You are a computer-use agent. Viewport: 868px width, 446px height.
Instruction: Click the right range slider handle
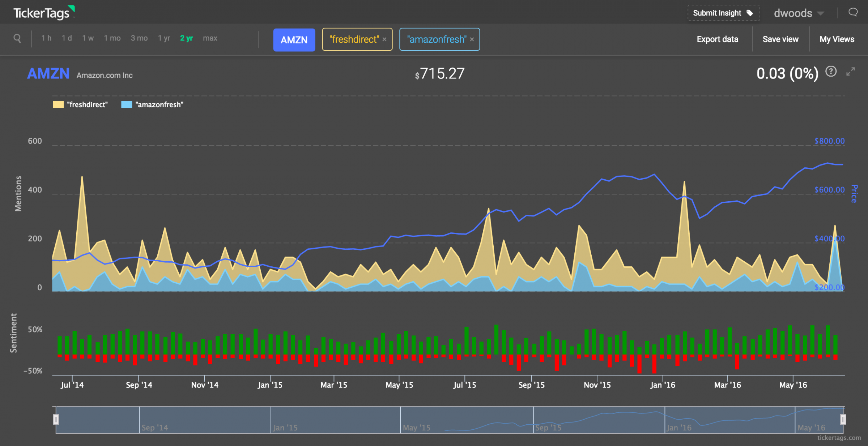(843, 420)
